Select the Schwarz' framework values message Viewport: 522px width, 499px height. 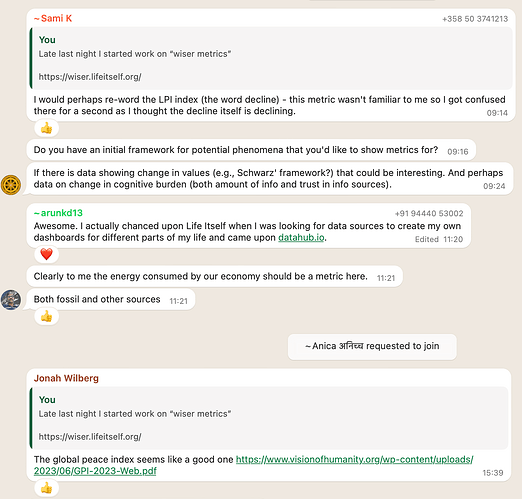click(x=270, y=179)
